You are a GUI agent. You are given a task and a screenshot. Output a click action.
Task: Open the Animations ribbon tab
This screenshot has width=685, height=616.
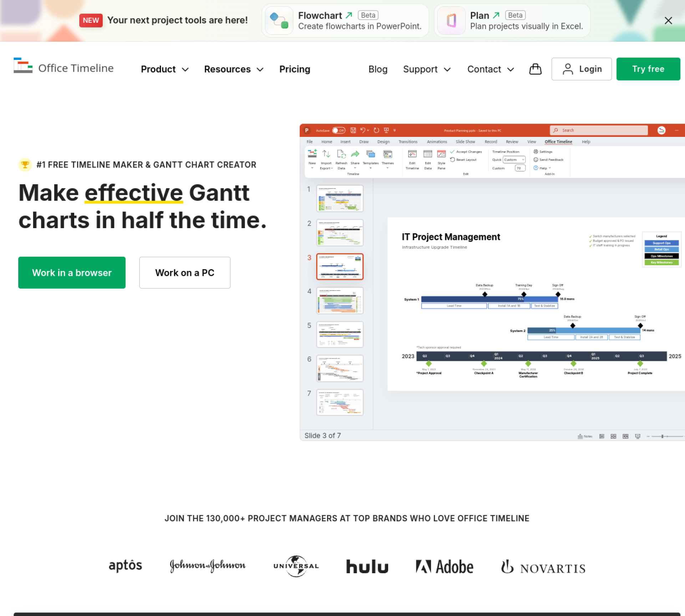[x=437, y=142]
